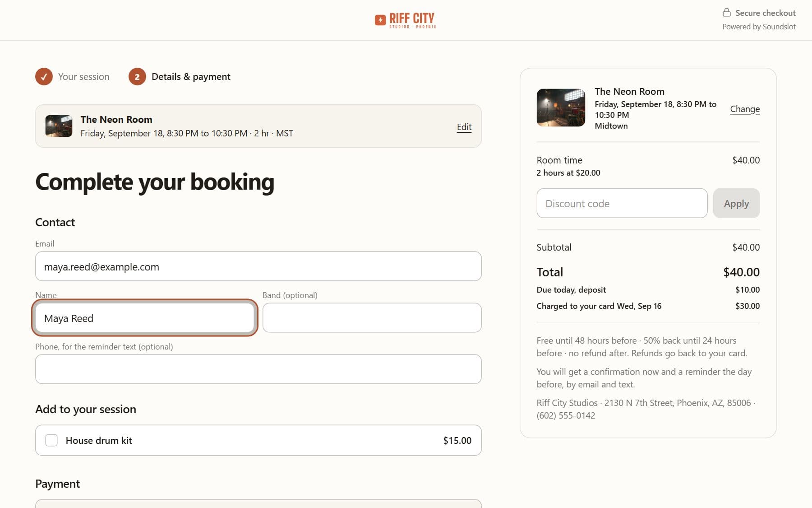Click the Edit link for the session
812x508 pixels.
coord(464,127)
